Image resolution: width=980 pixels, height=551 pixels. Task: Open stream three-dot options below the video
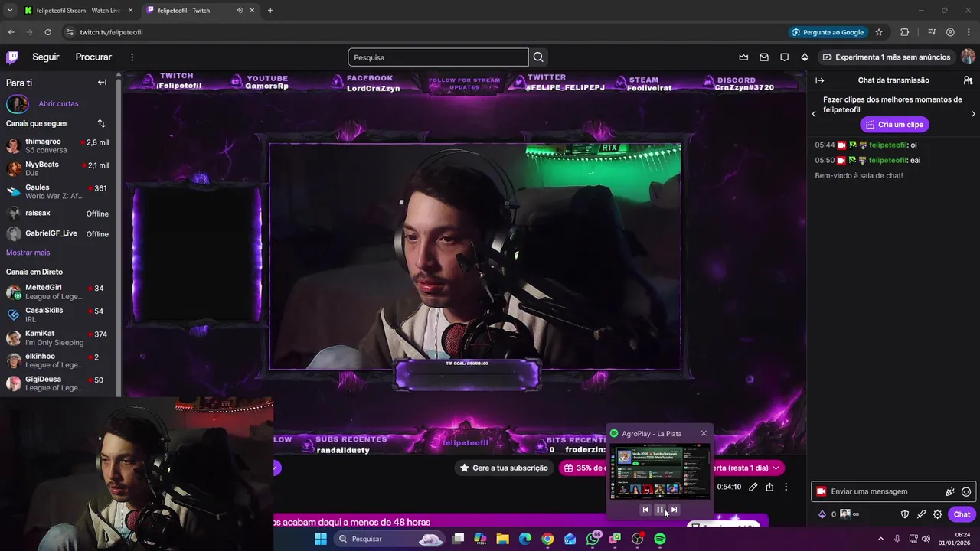point(786,487)
